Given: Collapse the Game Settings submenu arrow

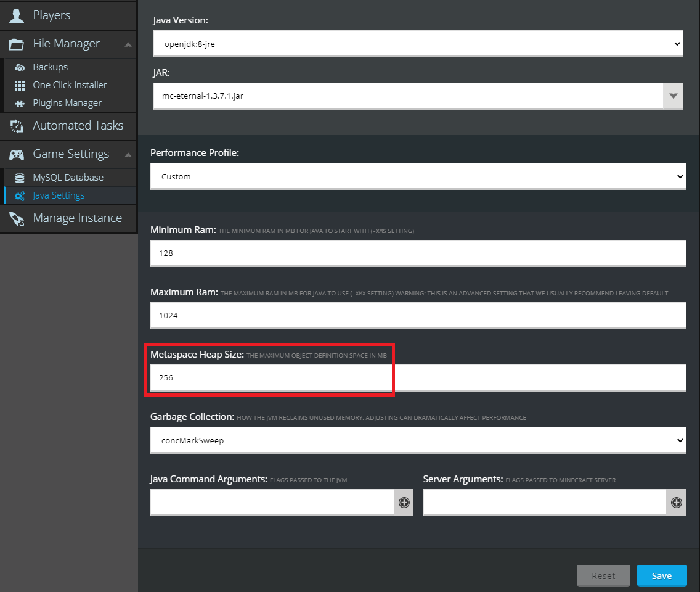Looking at the screenshot, I should click(x=128, y=155).
